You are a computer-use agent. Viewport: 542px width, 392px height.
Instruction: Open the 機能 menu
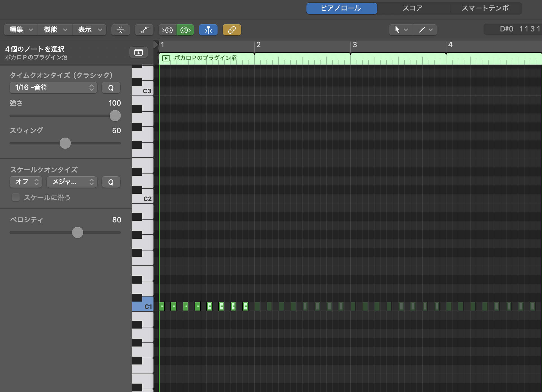[55, 30]
